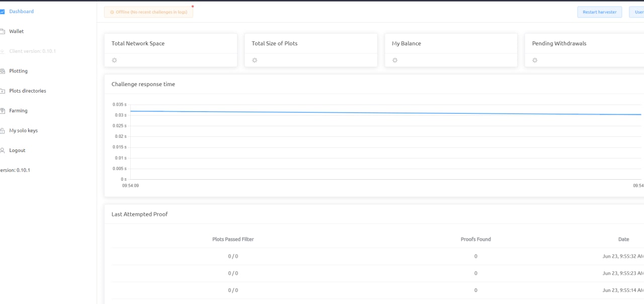The image size is (644, 304).
Task: Open the Farming page
Action: [19, 111]
